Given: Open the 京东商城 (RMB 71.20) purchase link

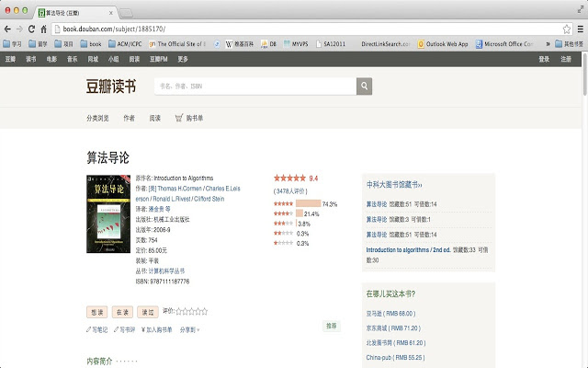Looking at the screenshot, I should point(393,328).
